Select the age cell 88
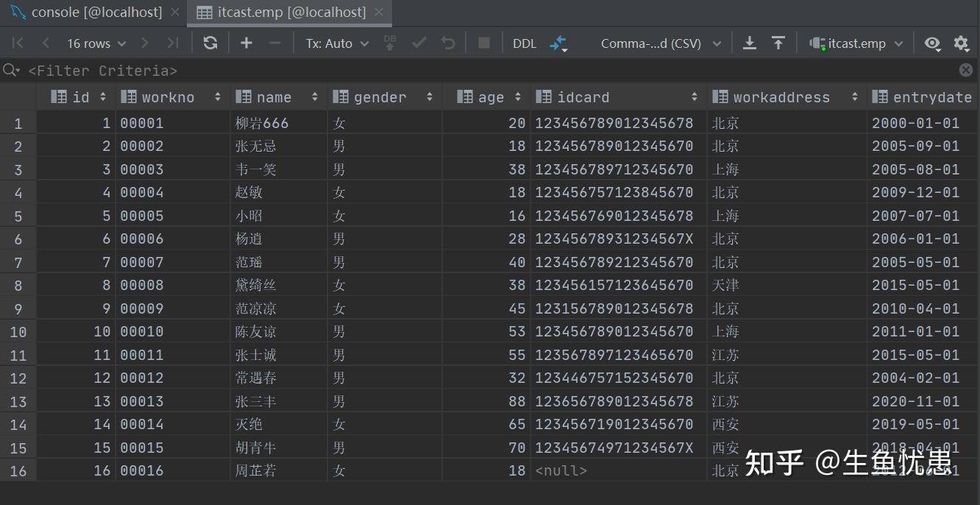Viewport: 980px width, 505px height. pos(486,401)
